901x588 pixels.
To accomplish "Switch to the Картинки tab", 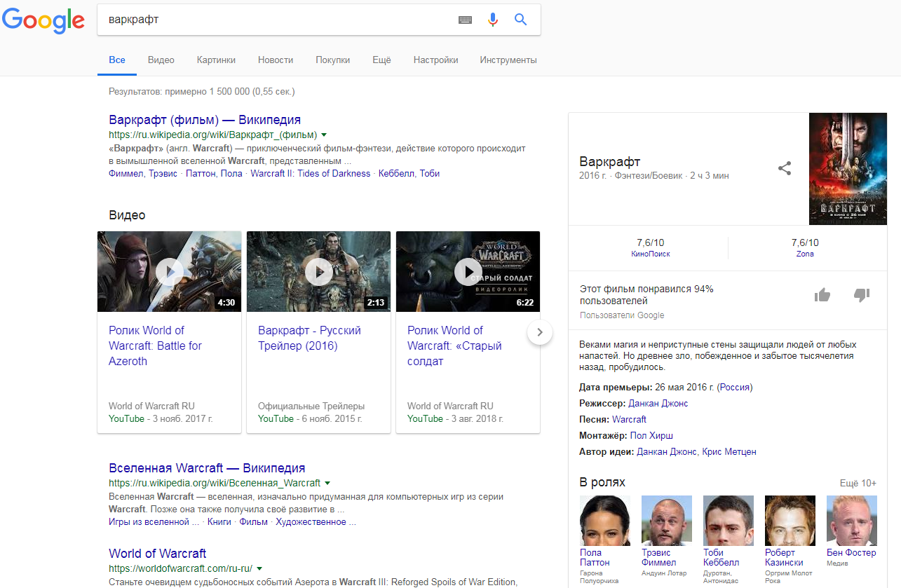I will [216, 60].
